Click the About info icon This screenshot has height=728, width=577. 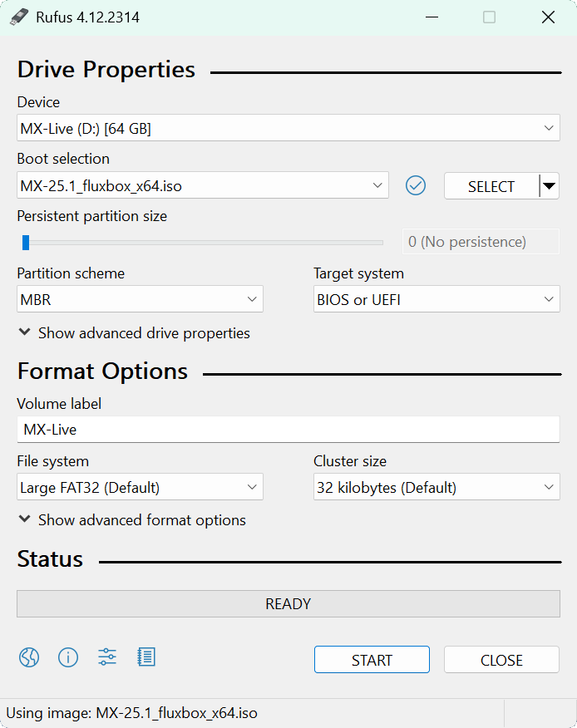click(x=68, y=658)
